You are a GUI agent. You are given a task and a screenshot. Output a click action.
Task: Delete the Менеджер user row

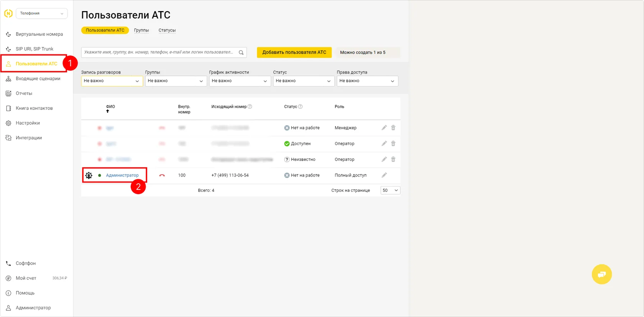tap(393, 128)
